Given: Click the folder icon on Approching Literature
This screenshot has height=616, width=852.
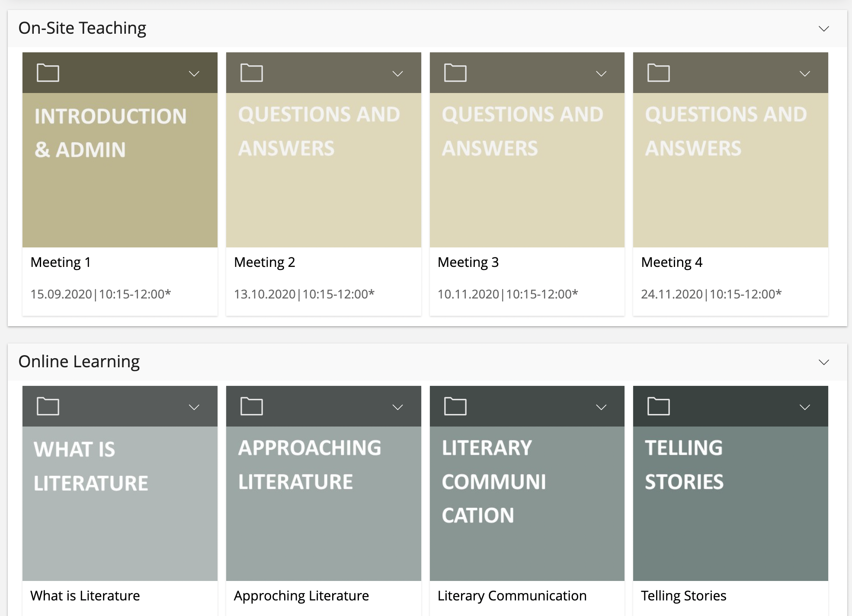Looking at the screenshot, I should click(252, 406).
